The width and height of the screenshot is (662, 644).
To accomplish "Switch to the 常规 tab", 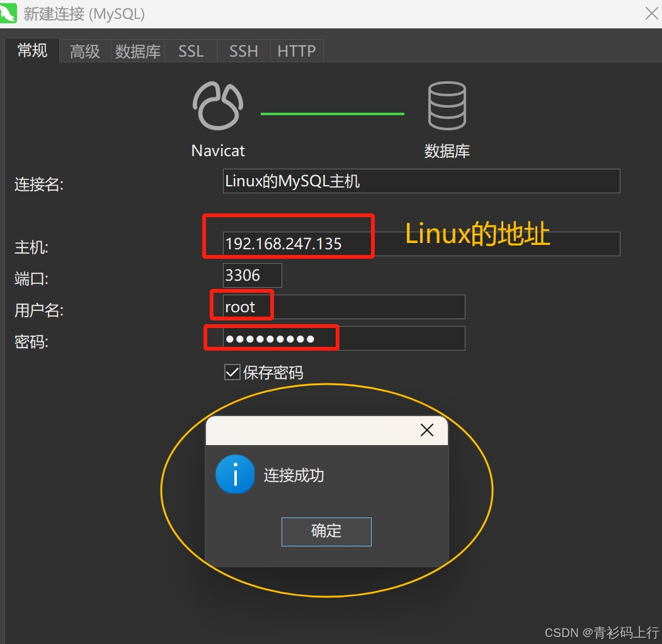I will click(x=32, y=50).
